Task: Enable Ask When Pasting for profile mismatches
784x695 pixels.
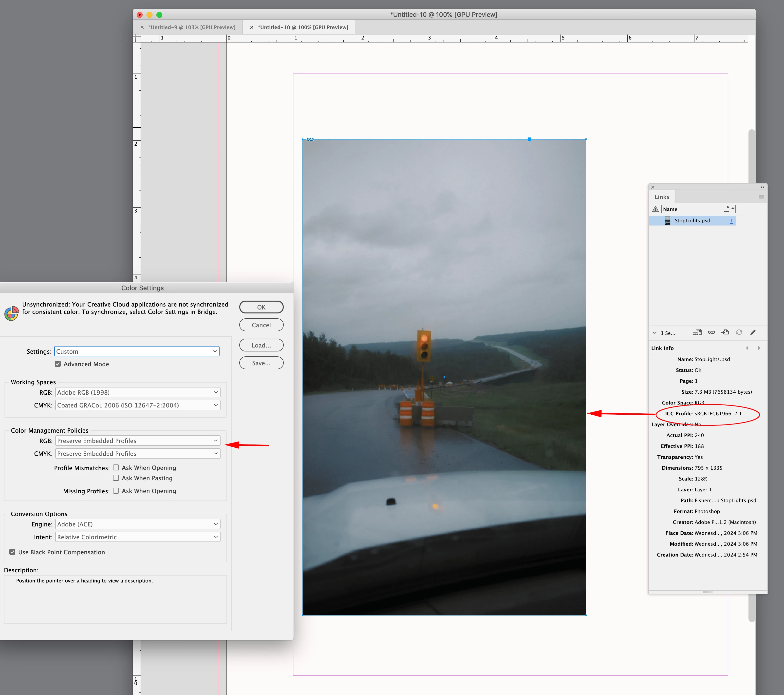Action: pyautogui.click(x=116, y=478)
